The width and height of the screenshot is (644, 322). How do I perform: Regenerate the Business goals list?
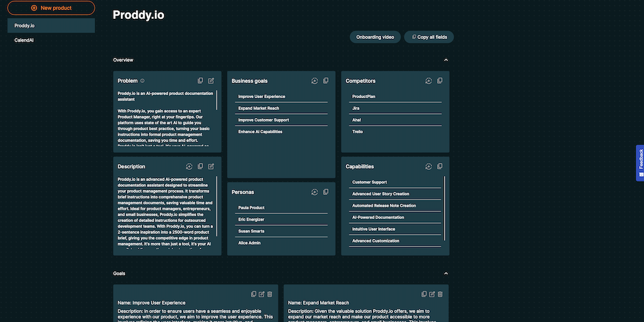click(x=314, y=80)
